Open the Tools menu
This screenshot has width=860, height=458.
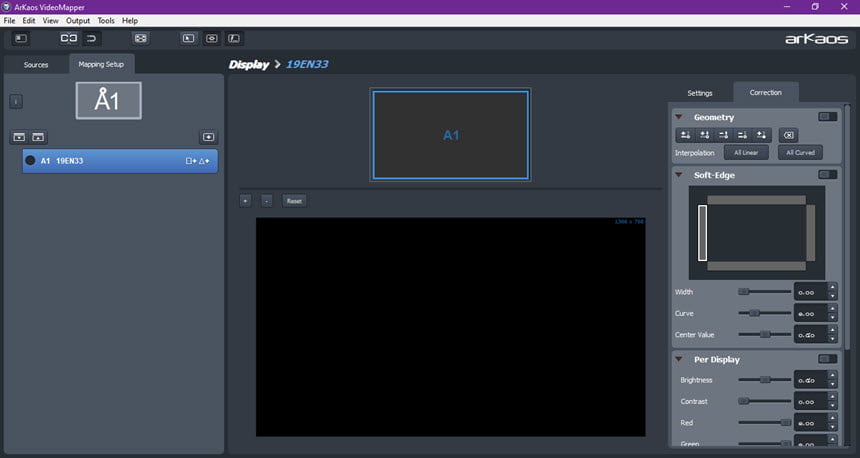point(106,21)
